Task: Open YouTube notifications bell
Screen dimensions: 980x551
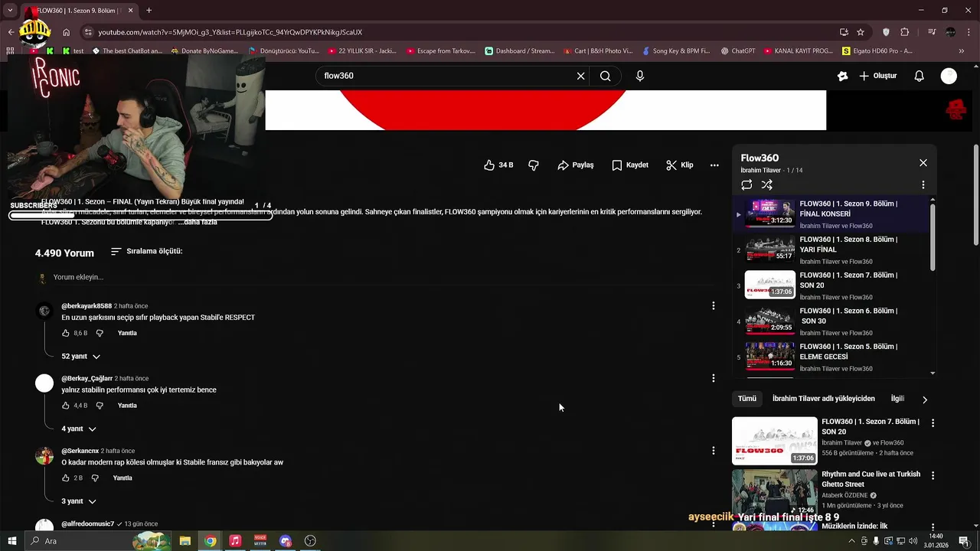Action: click(x=920, y=76)
